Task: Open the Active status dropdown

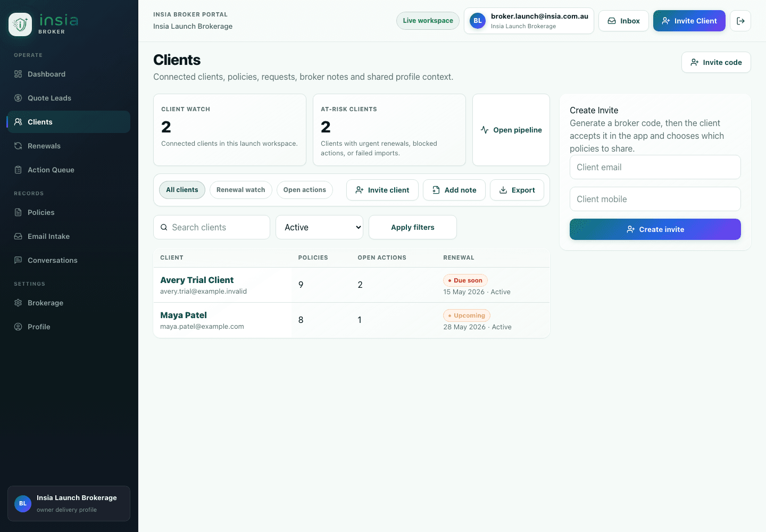Action: pyautogui.click(x=319, y=227)
